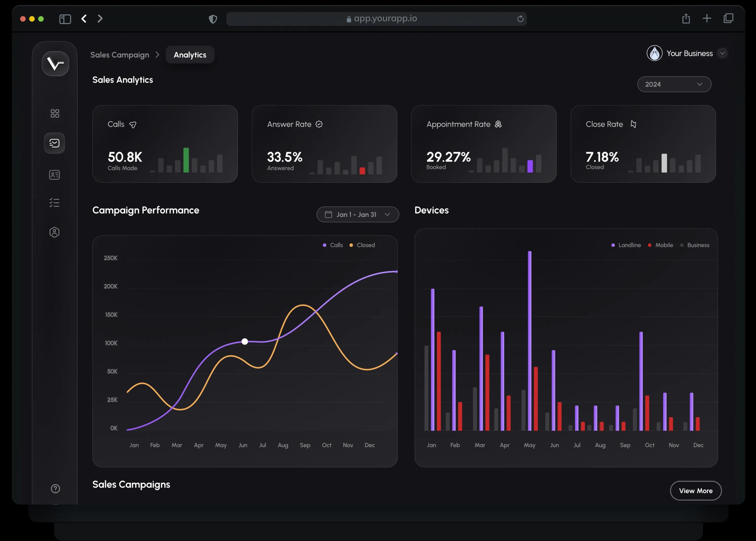The image size is (756, 541).
Task: Show the tab overview icon in browser
Action: [728, 18]
